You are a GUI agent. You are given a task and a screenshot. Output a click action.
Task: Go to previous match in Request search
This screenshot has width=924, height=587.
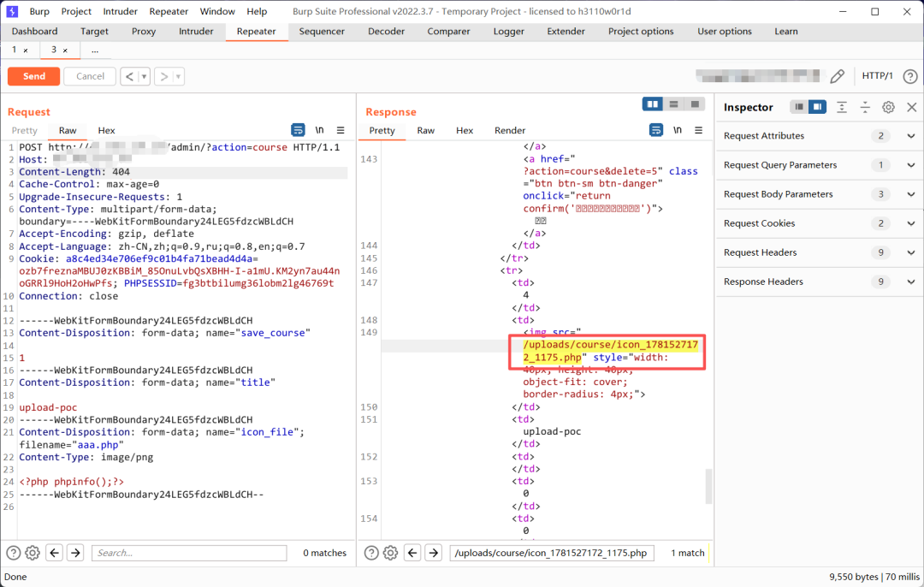pyautogui.click(x=55, y=553)
